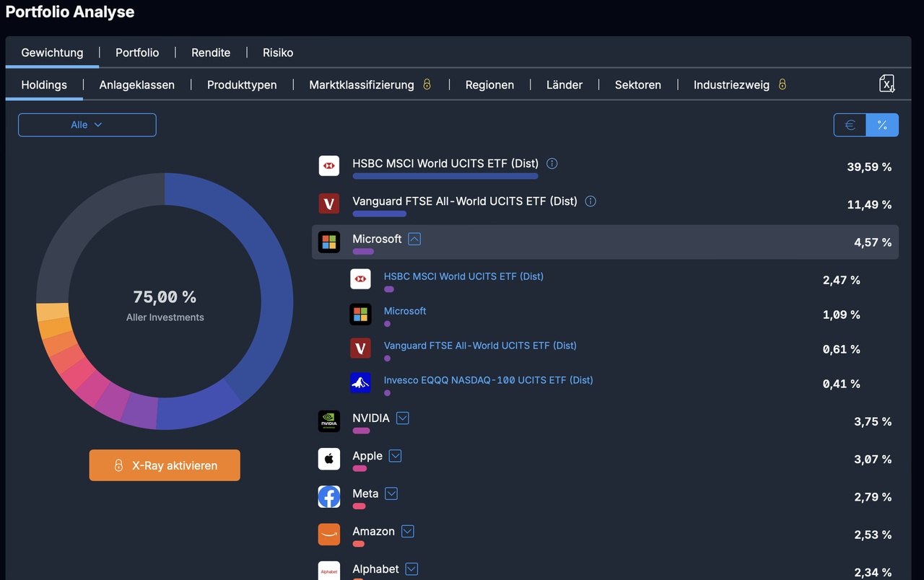Screen dimensions: 924x580
Task: Open the Marktklassifizierung sub-tab
Action: click(362, 84)
